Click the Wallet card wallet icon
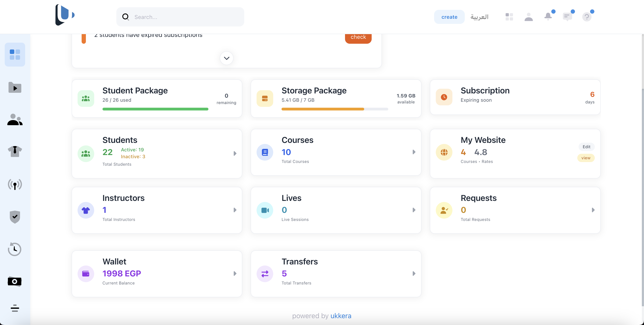644x325 pixels. pyautogui.click(x=86, y=274)
